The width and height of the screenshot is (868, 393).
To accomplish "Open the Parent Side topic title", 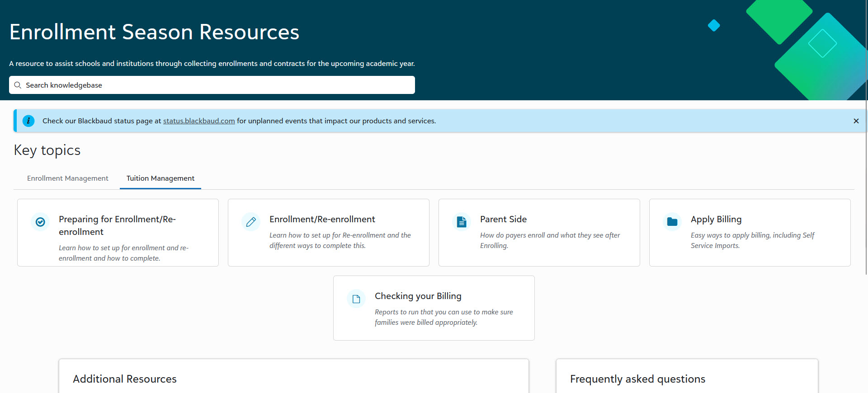I will pos(503,219).
